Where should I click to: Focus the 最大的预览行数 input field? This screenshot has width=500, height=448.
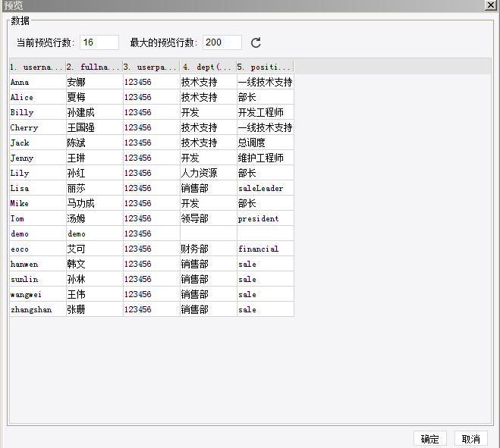click(222, 42)
